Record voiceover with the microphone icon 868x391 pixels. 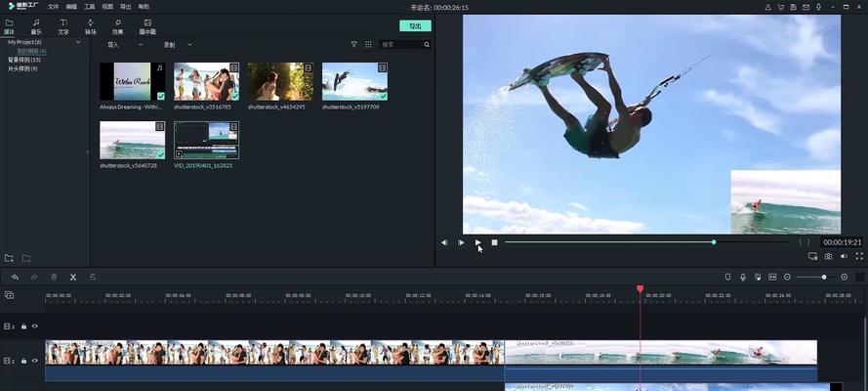743,277
